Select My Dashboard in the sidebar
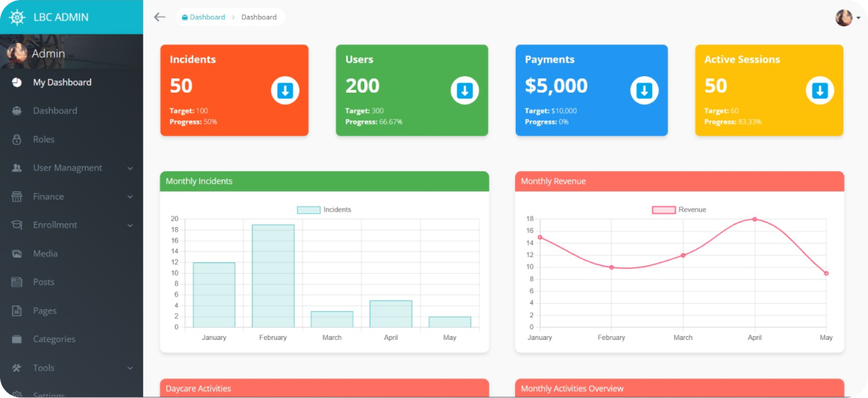868x398 pixels. [x=62, y=82]
